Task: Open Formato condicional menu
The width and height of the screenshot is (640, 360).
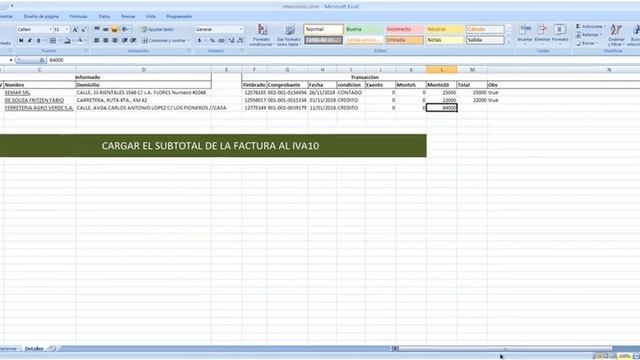Action: tap(261, 35)
